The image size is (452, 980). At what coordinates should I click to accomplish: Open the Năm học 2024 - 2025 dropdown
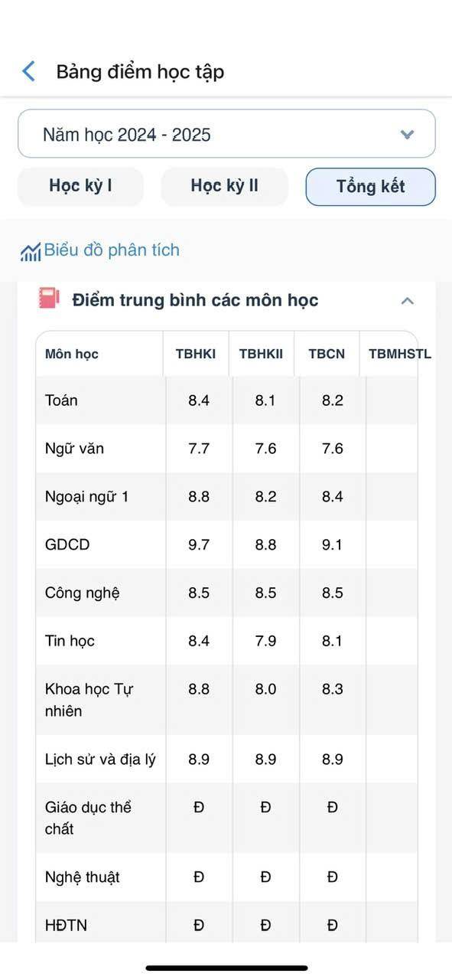point(226,134)
